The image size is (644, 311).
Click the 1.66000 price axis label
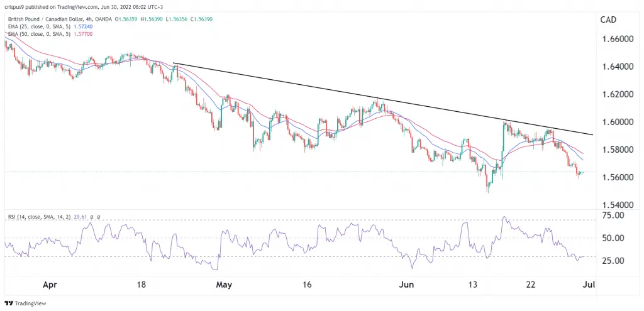pos(618,38)
